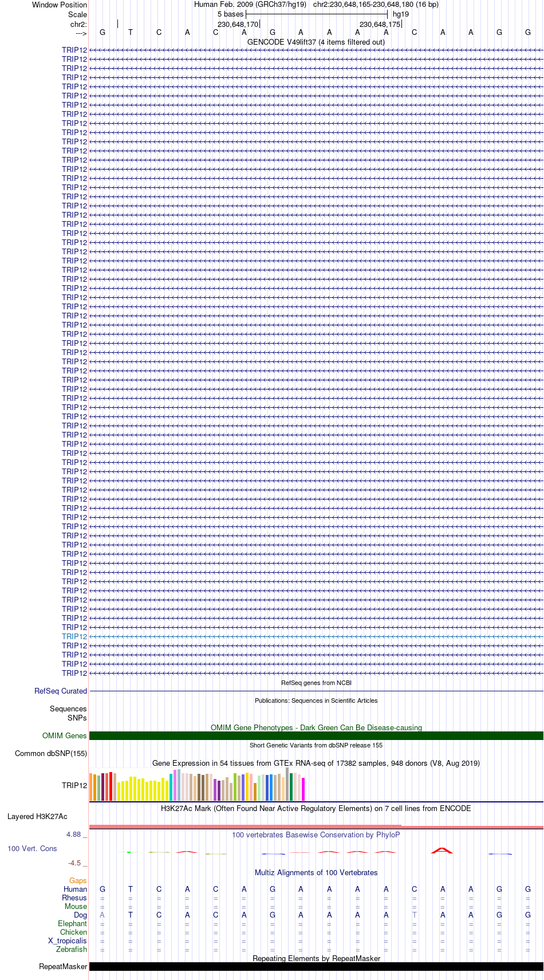Viewport: 544px width, 980px height.
Task: Click the black RepeatMasker element bar
Action: coord(316,966)
